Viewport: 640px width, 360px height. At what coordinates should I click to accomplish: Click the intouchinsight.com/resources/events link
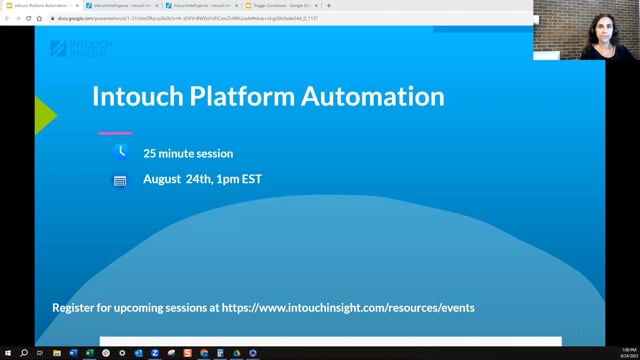point(348,308)
